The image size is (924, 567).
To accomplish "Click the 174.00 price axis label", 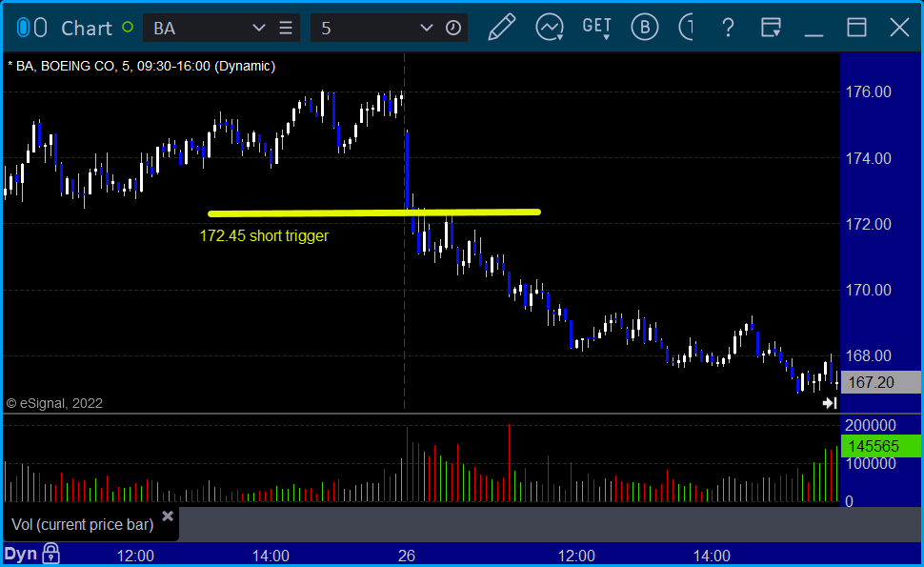I will [x=869, y=158].
